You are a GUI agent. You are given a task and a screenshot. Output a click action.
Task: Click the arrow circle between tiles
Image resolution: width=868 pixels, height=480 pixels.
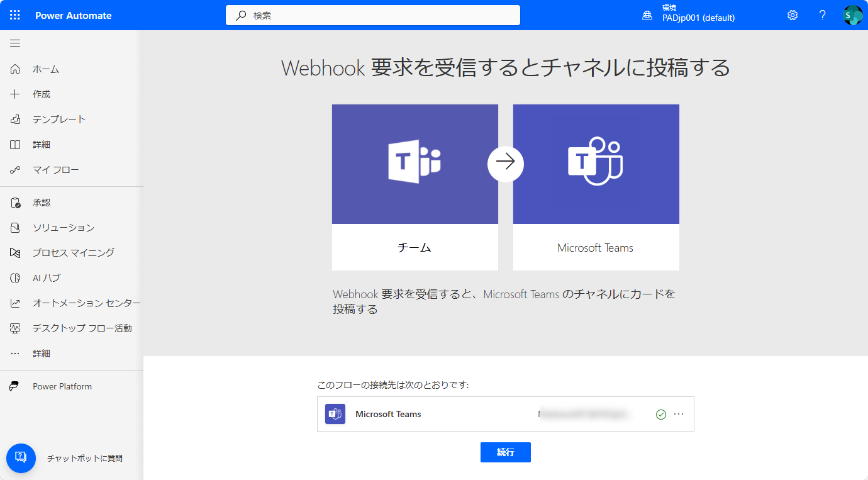506,164
